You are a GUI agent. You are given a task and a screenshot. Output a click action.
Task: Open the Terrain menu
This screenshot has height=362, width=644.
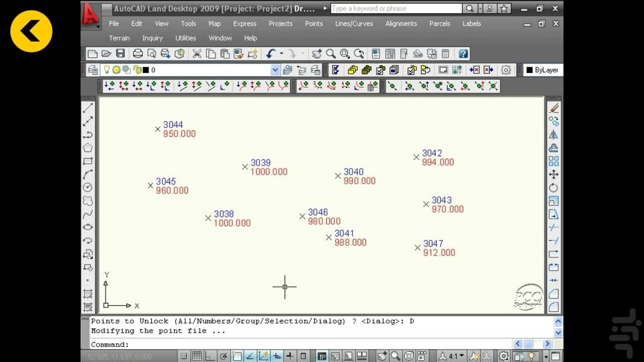coord(119,37)
